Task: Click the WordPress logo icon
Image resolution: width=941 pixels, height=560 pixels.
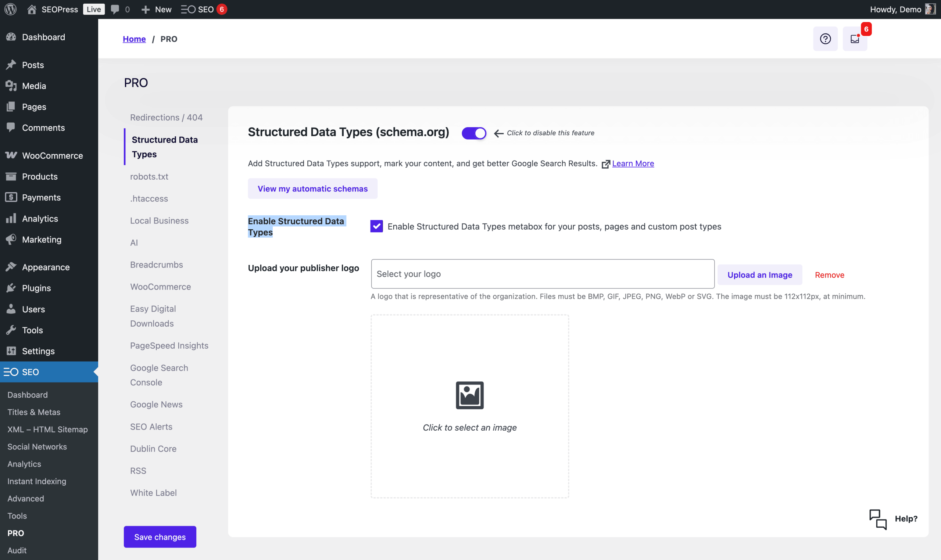Action: 11,9
